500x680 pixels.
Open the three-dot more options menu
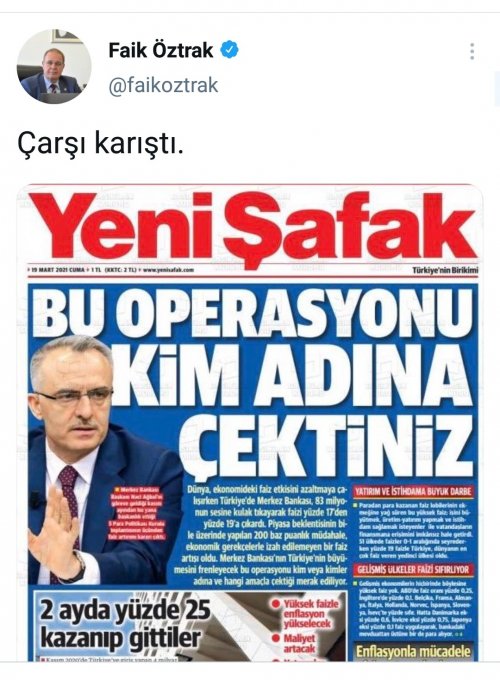(472, 51)
